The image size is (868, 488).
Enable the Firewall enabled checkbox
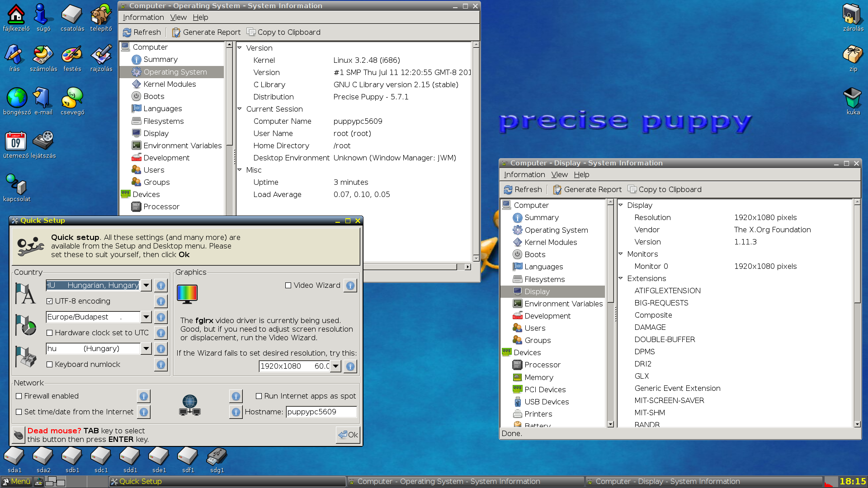tap(19, 396)
